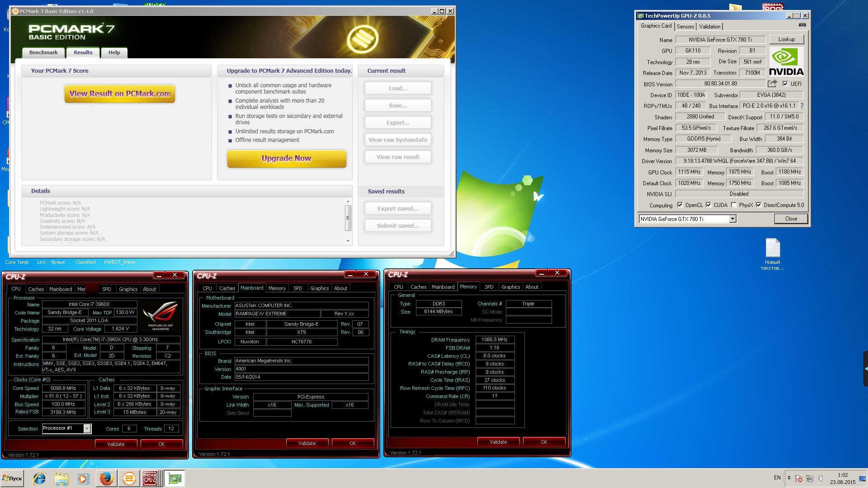868x488 pixels.
Task: Open the Processor #1 selection dropdown
Action: coord(87,428)
